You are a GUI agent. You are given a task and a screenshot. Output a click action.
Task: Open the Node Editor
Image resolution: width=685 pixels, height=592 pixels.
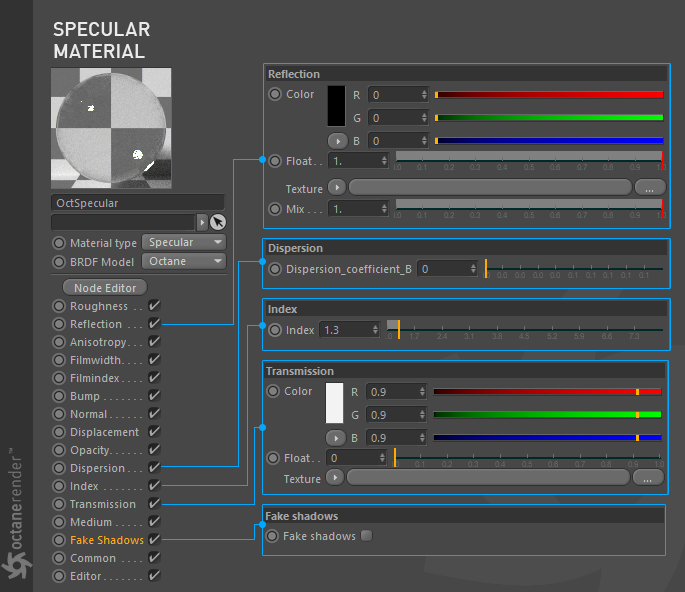tap(105, 287)
